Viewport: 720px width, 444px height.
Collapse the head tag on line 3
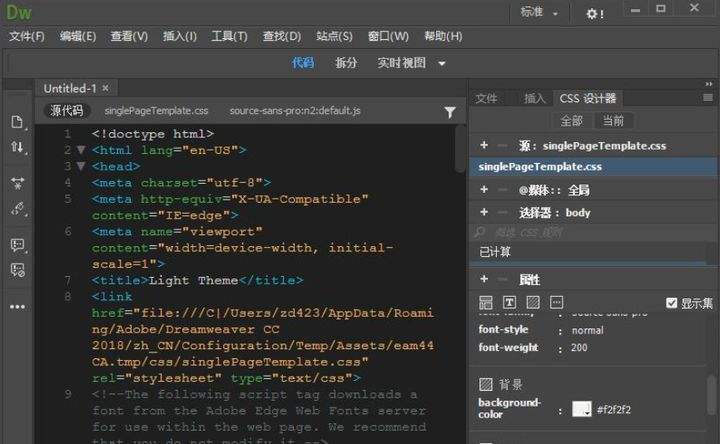tap(81, 166)
